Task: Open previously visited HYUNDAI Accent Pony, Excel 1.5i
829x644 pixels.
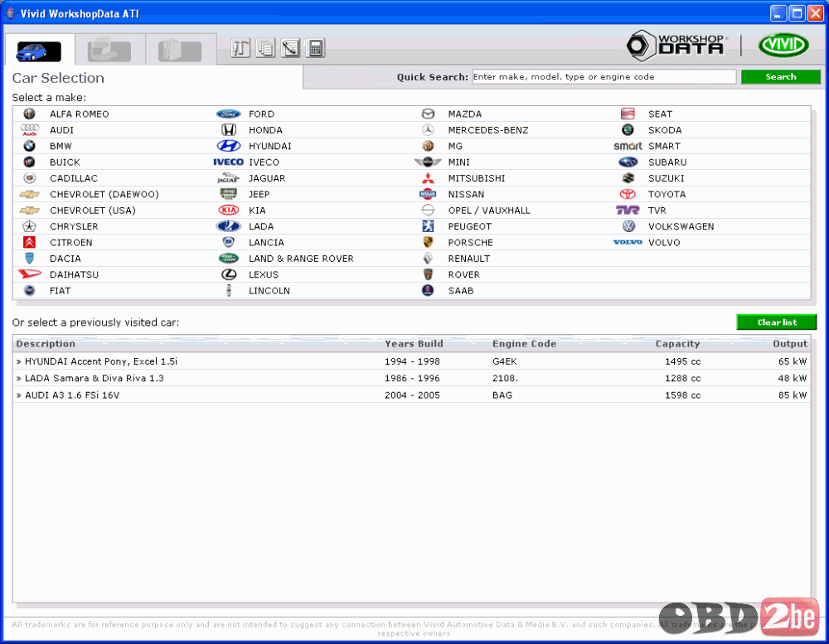Action: tap(411, 361)
